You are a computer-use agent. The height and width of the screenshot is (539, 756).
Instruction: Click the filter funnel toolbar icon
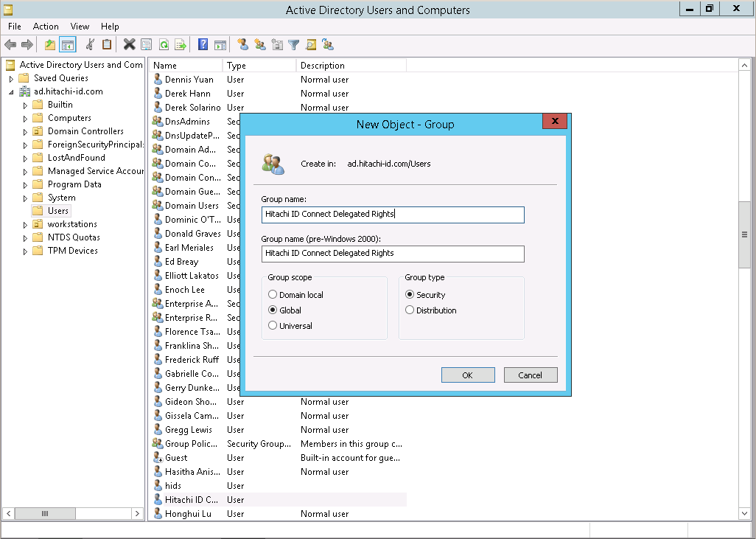pos(294,45)
